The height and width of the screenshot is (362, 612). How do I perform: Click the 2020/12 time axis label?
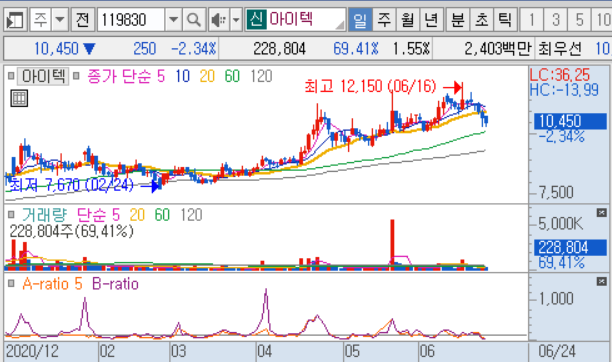[x=32, y=351]
